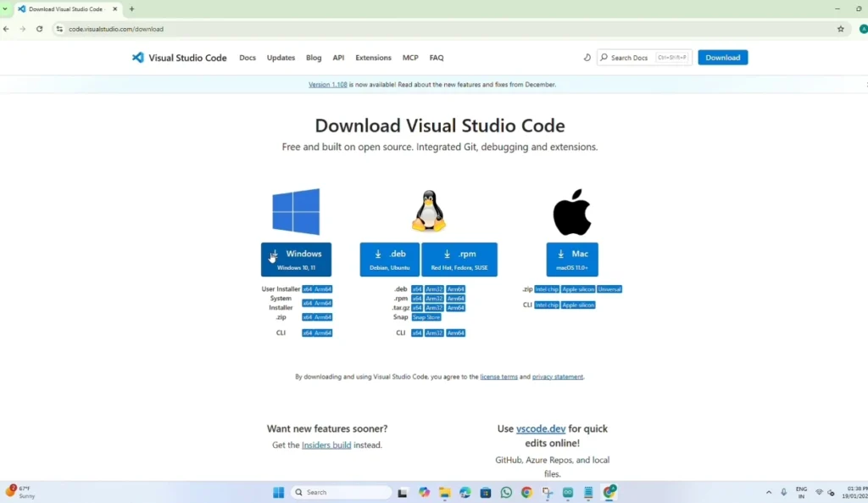The height and width of the screenshot is (503, 868).
Task: Open the Snap Store link
Action: [x=426, y=317]
